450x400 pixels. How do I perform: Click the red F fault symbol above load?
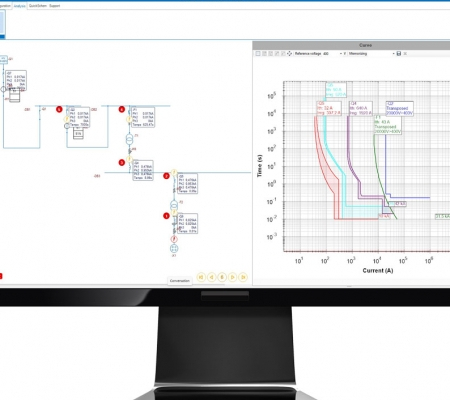[174, 239]
